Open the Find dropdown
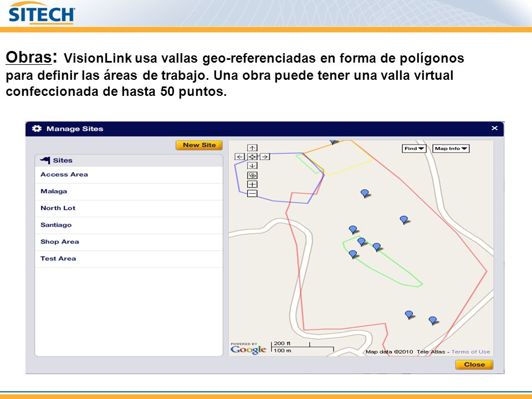 pos(414,149)
